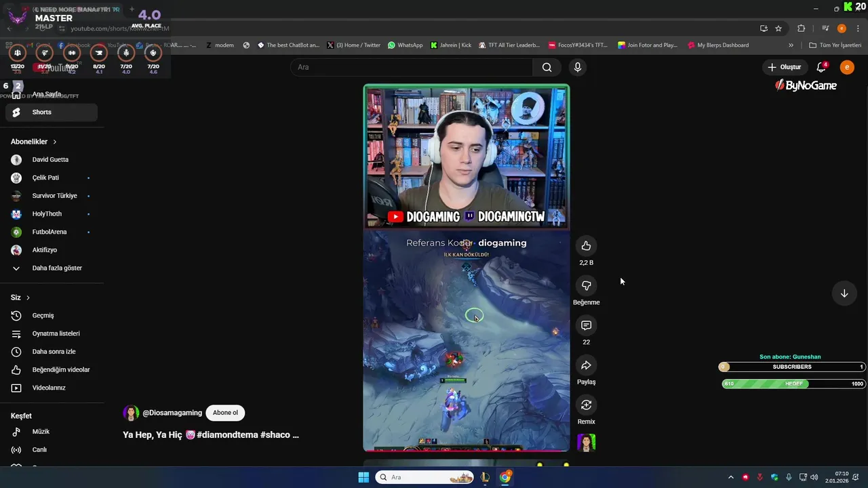Open the Chrome three-dot menu
This screenshot has height=488, width=868.
[859, 28]
